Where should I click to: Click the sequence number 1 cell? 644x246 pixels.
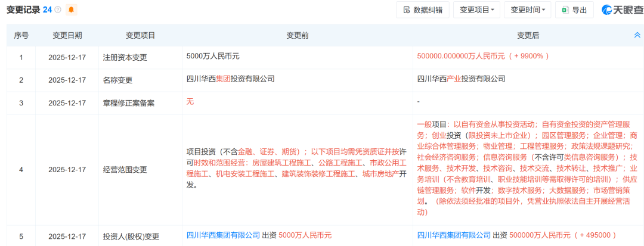[x=21, y=57]
